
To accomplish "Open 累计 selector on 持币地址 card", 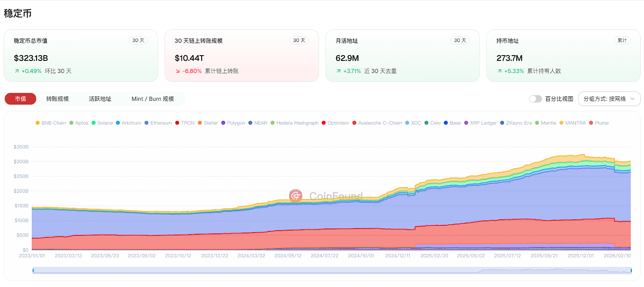I will (x=622, y=40).
